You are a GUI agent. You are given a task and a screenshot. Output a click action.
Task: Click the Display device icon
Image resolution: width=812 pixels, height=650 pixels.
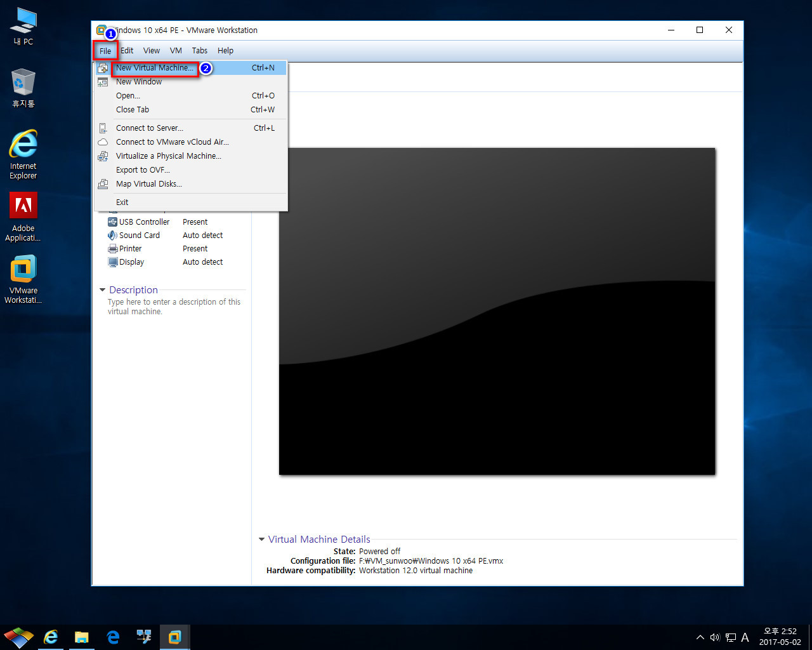(113, 262)
